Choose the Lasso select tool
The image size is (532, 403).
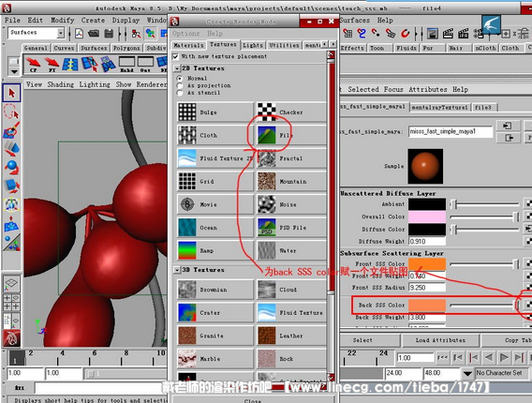(11, 112)
